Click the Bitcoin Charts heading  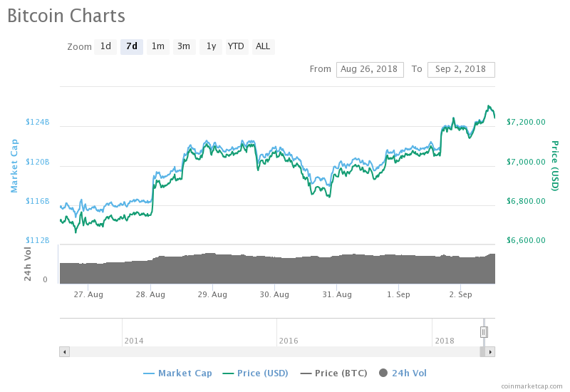[x=66, y=16]
